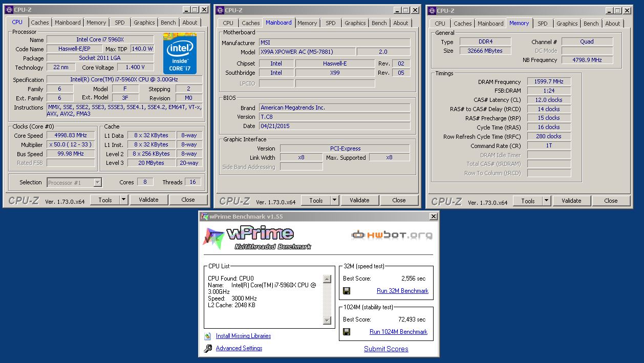Switch to the CPU tab in the right CPU-Z window

[x=440, y=24]
